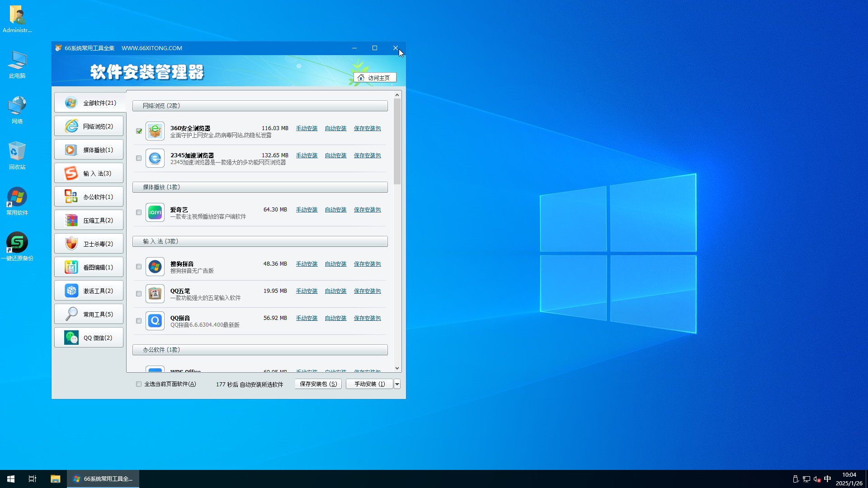Screen dimensions: 868x488
Task: Open 此电脑 desktop icon
Action: pos(17,65)
